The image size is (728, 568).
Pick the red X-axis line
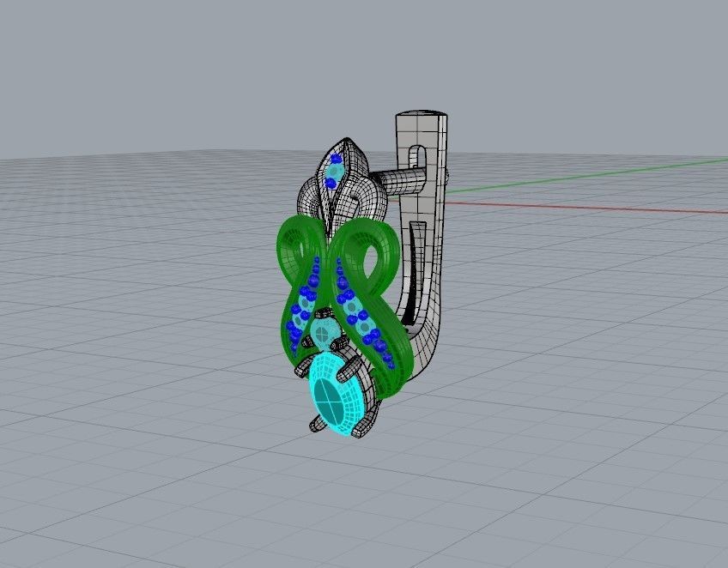[585, 208]
